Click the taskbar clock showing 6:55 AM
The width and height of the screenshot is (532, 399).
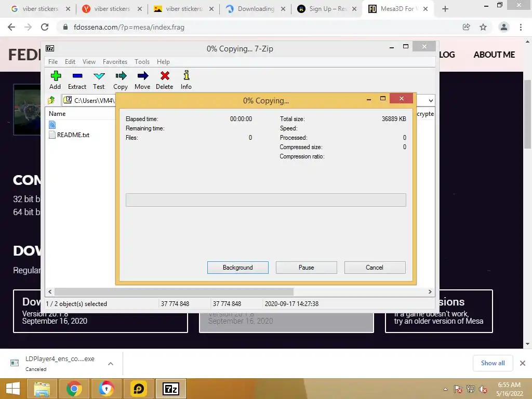(509, 389)
